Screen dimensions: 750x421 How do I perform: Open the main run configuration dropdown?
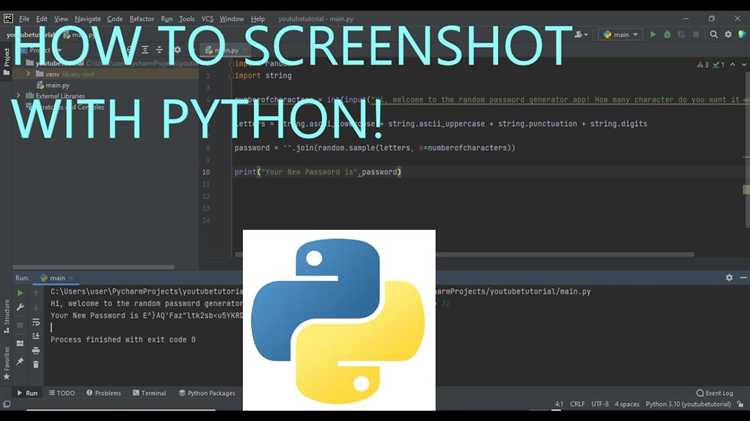coord(620,34)
